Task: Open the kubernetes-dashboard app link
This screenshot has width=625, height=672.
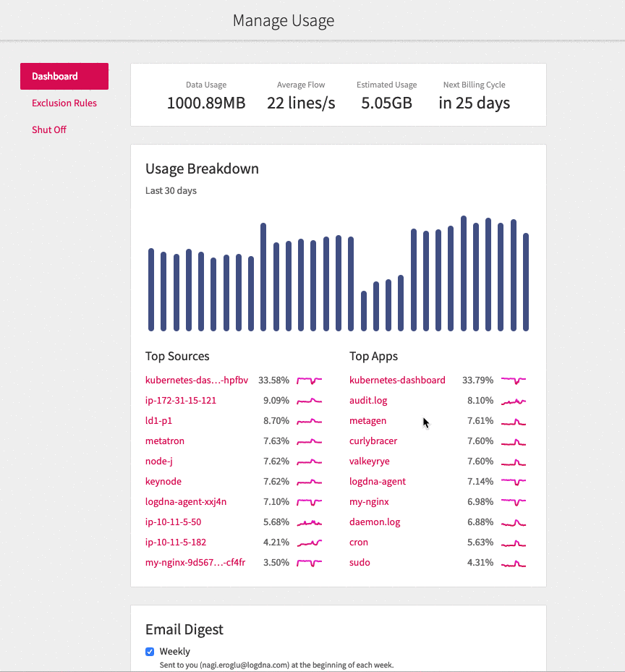Action: pos(397,380)
